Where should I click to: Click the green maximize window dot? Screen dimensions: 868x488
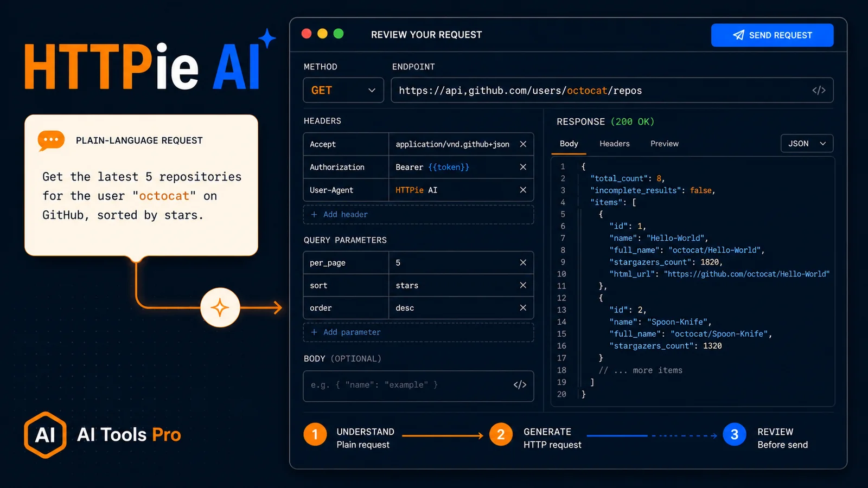click(x=339, y=34)
